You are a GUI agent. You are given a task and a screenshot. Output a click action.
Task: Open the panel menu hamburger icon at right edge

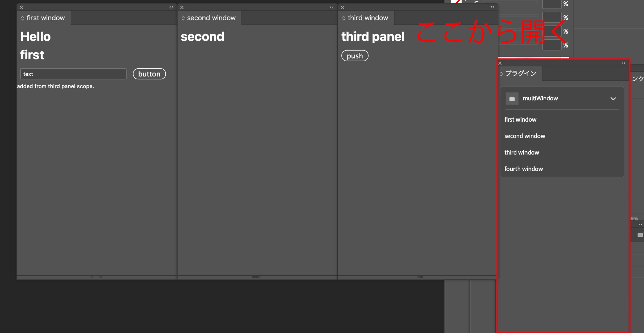(x=640, y=235)
